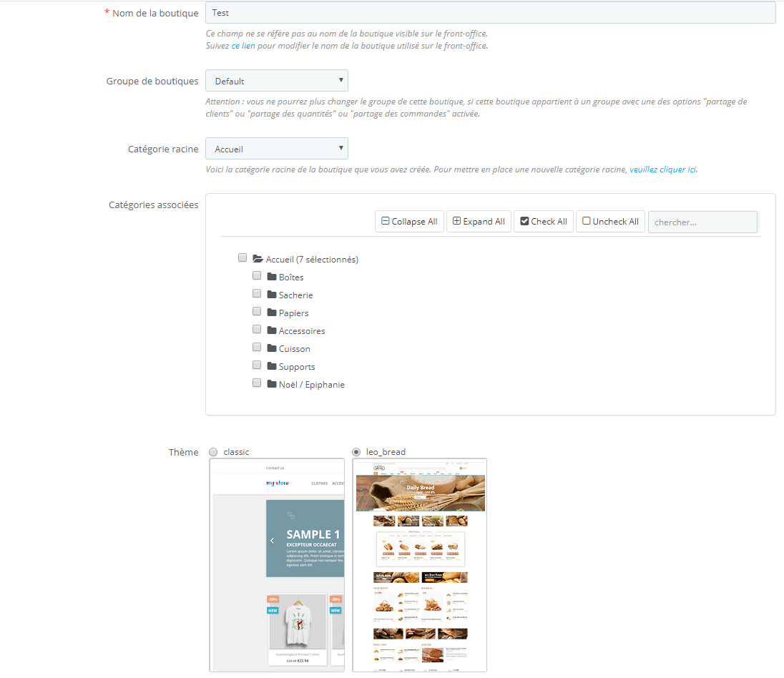Select the leo_bread theme radio button
Screen dimensions: 784x678
(x=356, y=452)
